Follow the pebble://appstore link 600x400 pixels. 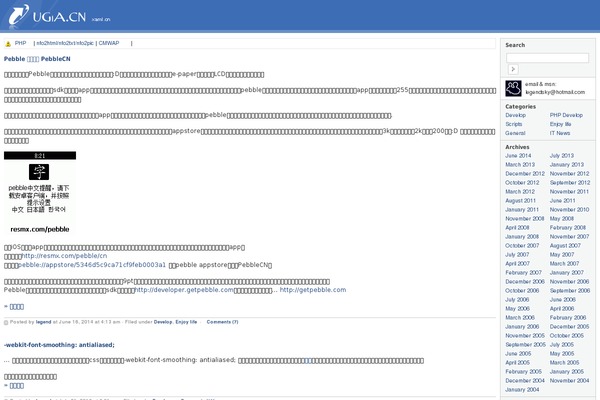coord(92,265)
